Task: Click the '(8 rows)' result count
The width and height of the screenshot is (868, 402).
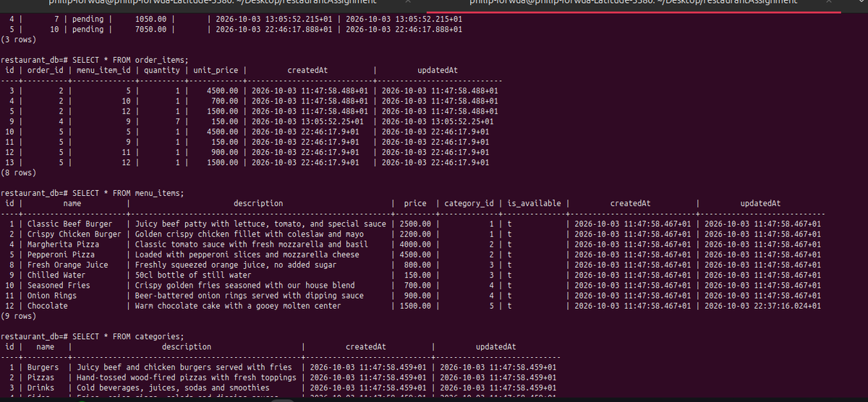Action: pyautogui.click(x=20, y=174)
